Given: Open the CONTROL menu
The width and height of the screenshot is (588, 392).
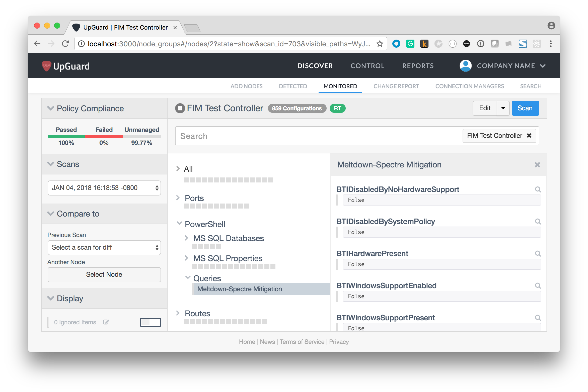Looking at the screenshot, I should click(367, 66).
